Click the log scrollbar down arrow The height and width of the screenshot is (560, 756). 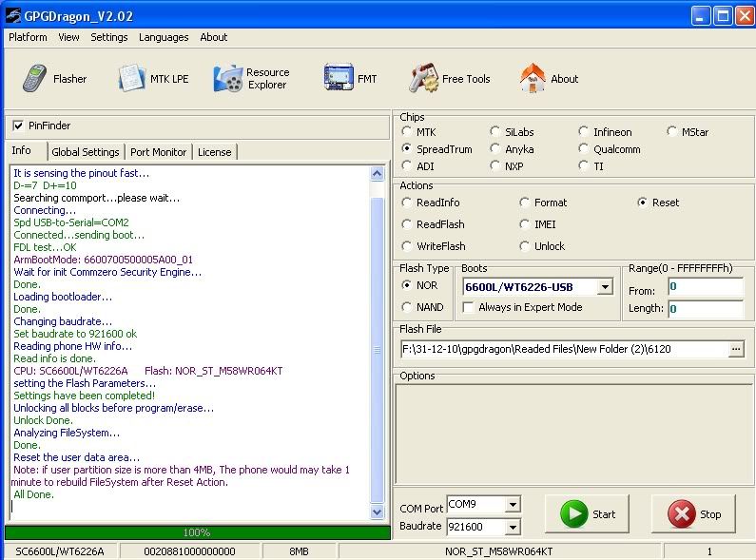point(377,512)
